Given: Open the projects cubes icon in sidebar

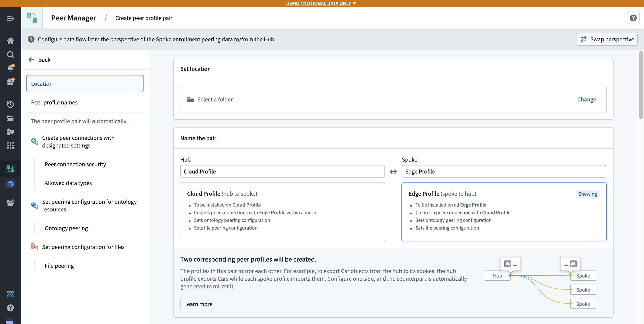Looking at the screenshot, I should (10, 132).
